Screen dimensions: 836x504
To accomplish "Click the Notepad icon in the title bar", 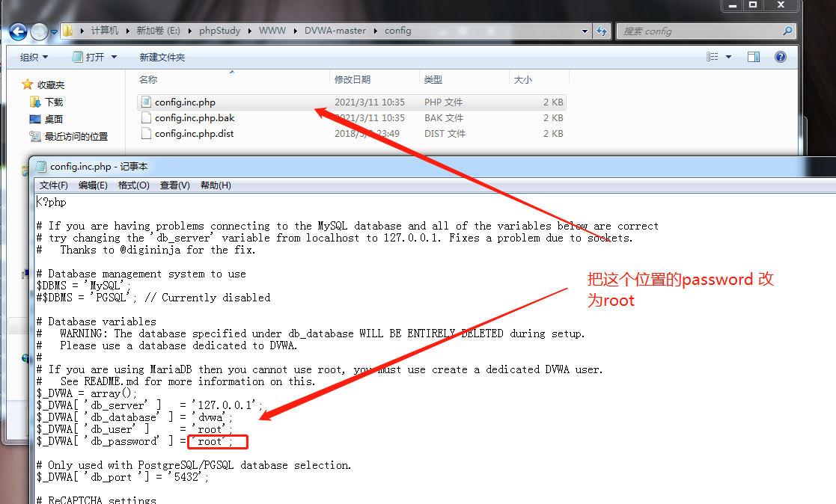I will tap(40, 167).
